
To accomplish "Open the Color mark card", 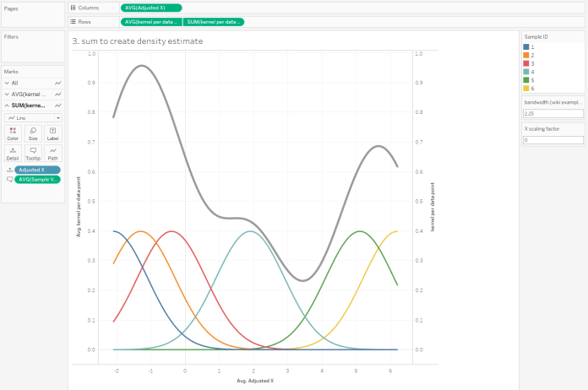I will point(13,133).
